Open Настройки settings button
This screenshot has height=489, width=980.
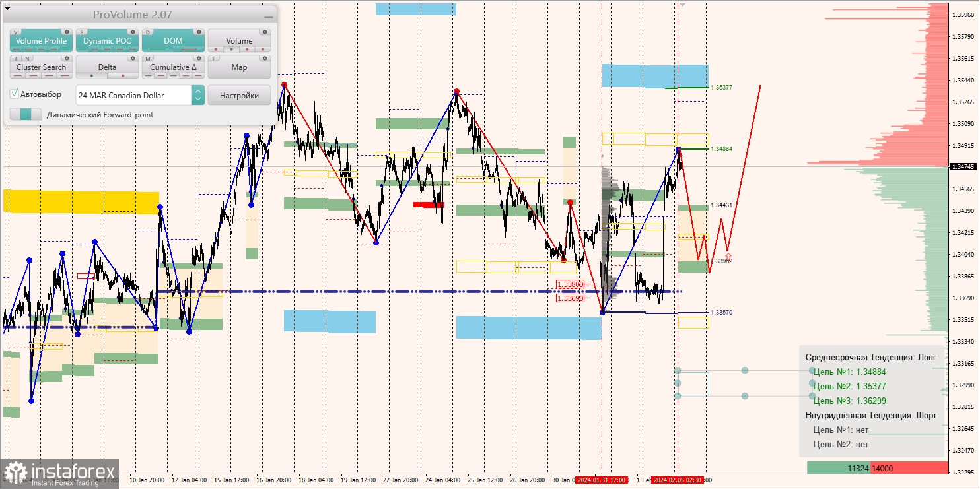pos(239,95)
